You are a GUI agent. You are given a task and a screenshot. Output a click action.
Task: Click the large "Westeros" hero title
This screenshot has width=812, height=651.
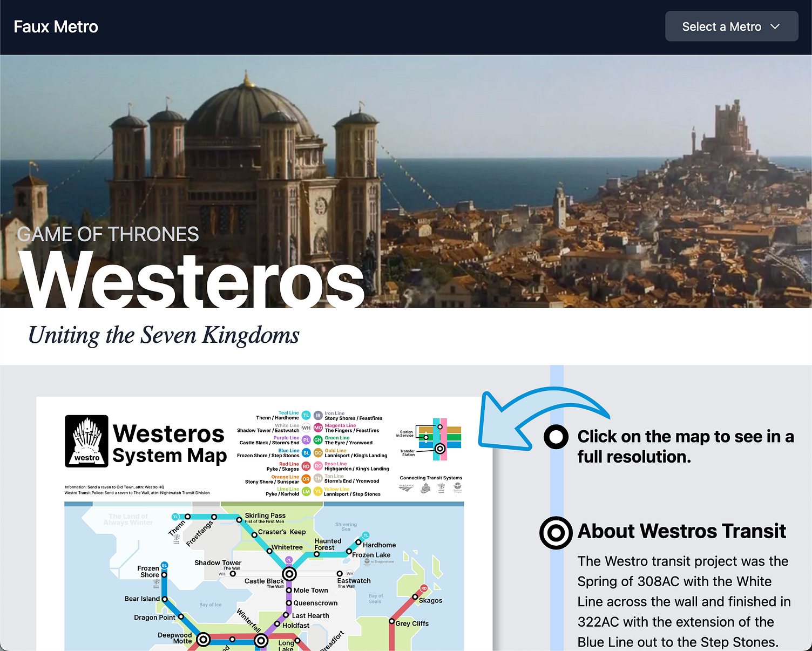pos(192,280)
